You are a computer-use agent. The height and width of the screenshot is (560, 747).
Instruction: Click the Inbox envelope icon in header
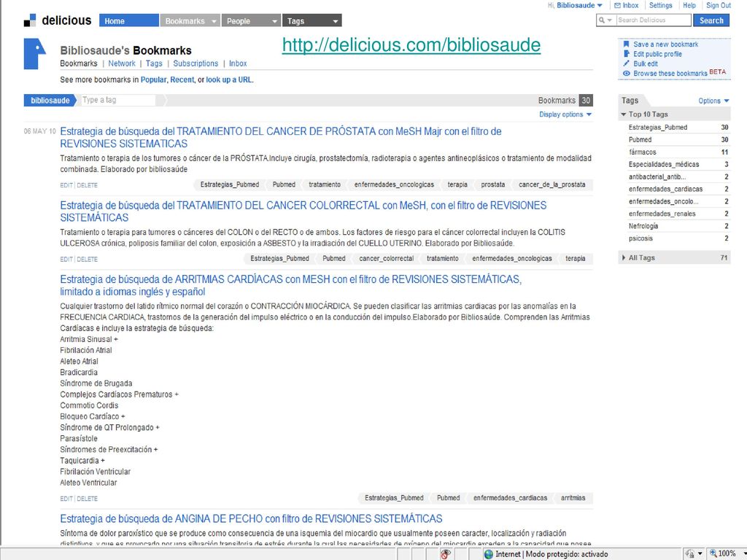617,5
